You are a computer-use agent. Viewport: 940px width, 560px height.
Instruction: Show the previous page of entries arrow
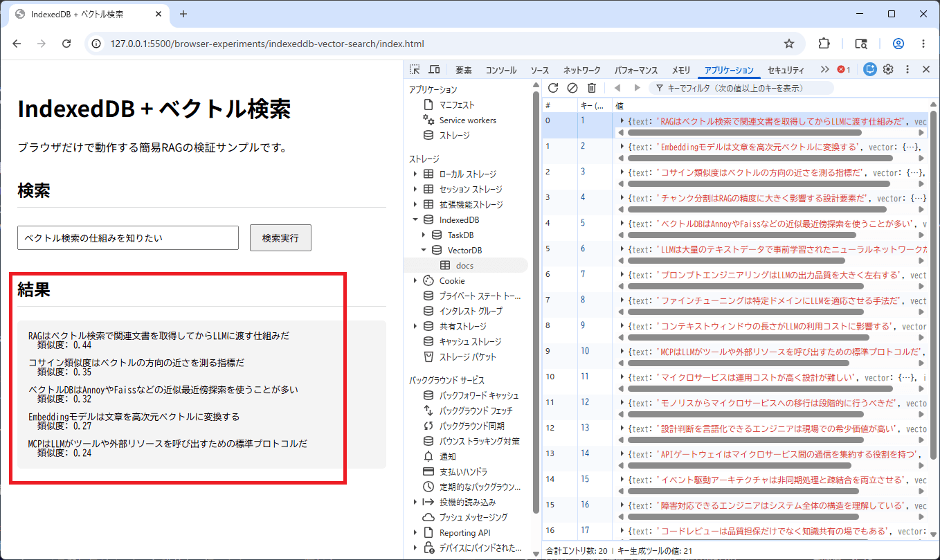617,88
